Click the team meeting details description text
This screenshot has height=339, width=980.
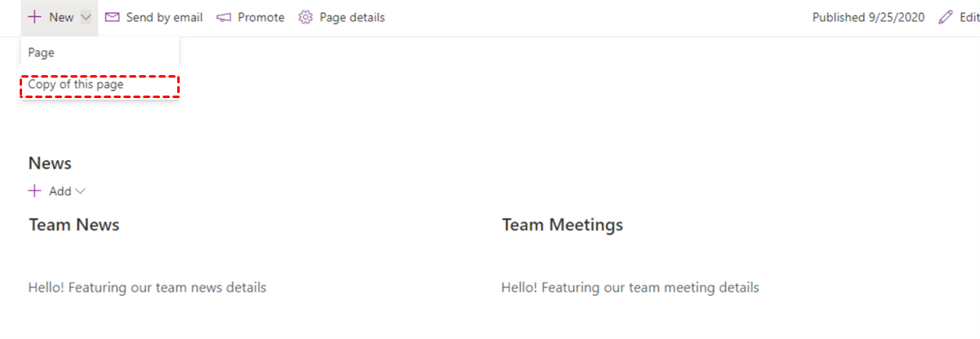coord(630,288)
